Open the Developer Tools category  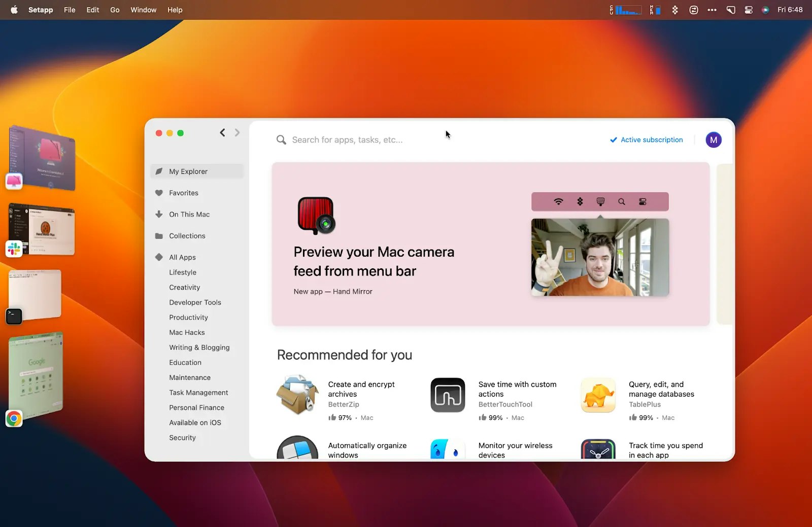[195, 302]
